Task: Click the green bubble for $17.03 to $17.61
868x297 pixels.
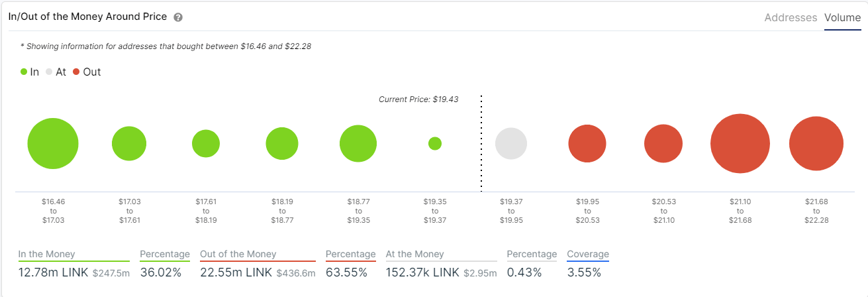Action: coord(129,144)
